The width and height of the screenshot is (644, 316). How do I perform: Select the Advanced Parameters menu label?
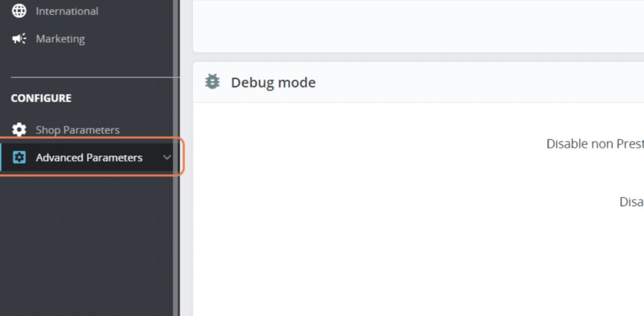tap(89, 158)
